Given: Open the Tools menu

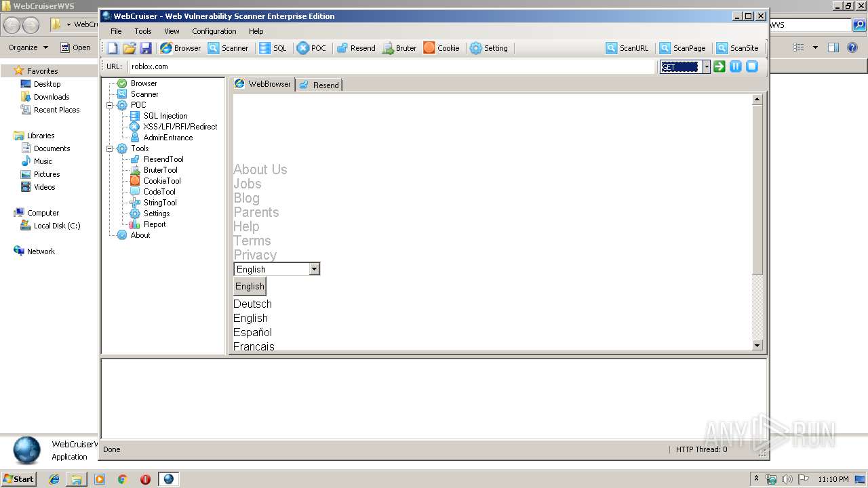Looking at the screenshot, I should (143, 31).
